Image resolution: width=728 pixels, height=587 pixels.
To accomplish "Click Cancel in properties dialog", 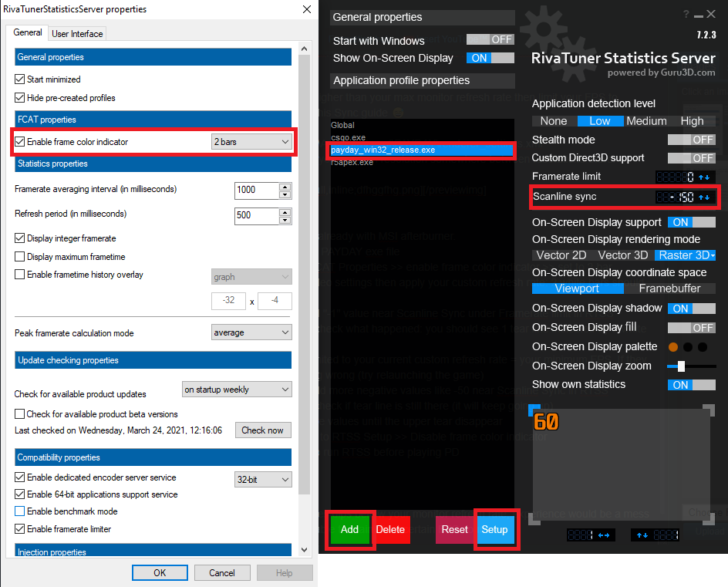I will pos(222,572).
